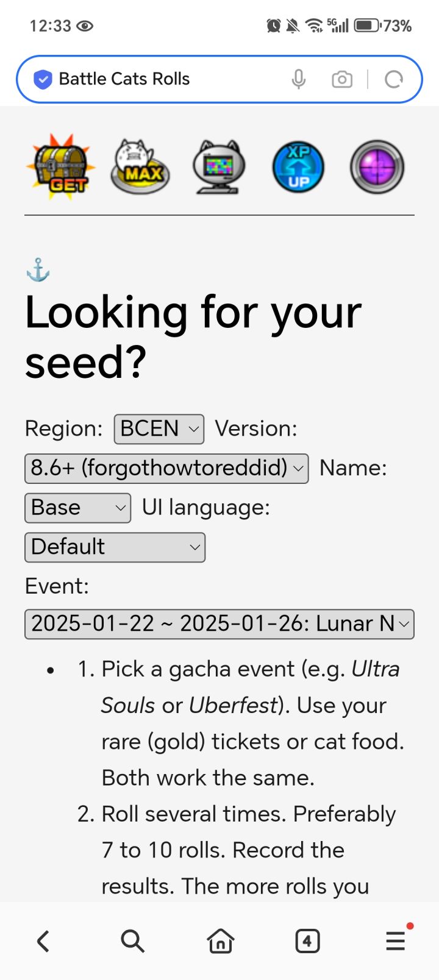Tap the blue shield security icon
Screen dimensions: 439x980
point(43,79)
